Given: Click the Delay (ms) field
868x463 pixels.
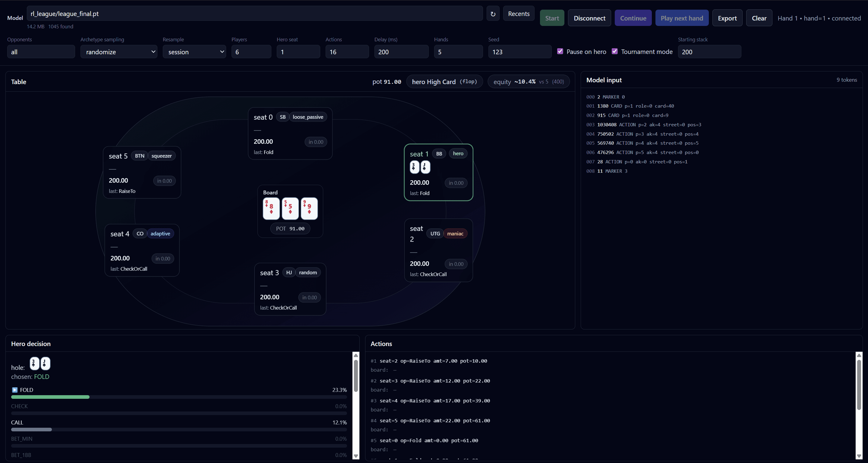Looking at the screenshot, I should pos(401,52).
